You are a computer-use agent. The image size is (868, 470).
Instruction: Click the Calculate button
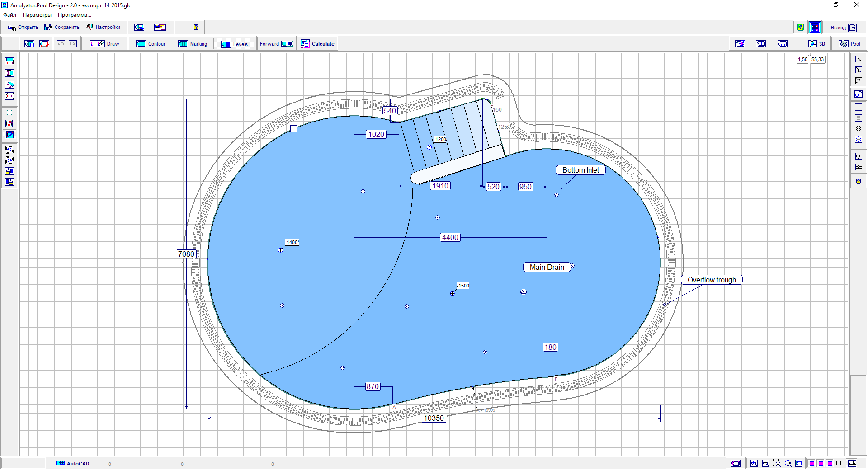pos(318,44)
